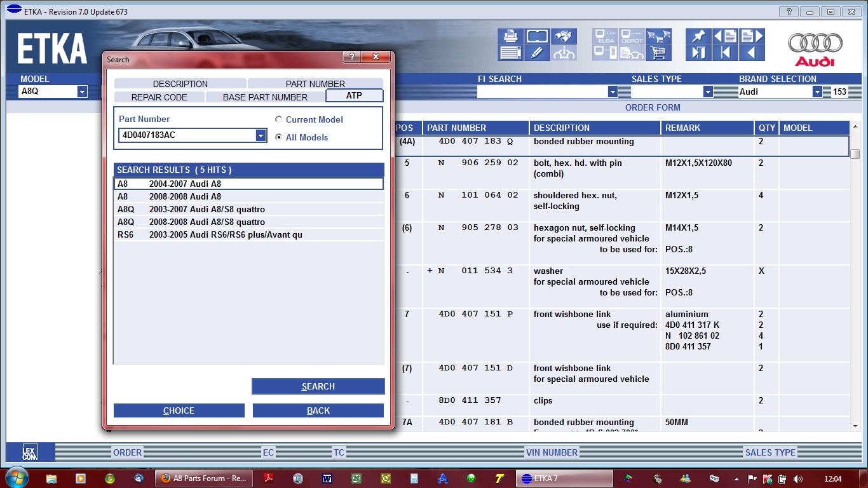Click the exit door icon
868x488 pixels.
click(x=698, y=53)
